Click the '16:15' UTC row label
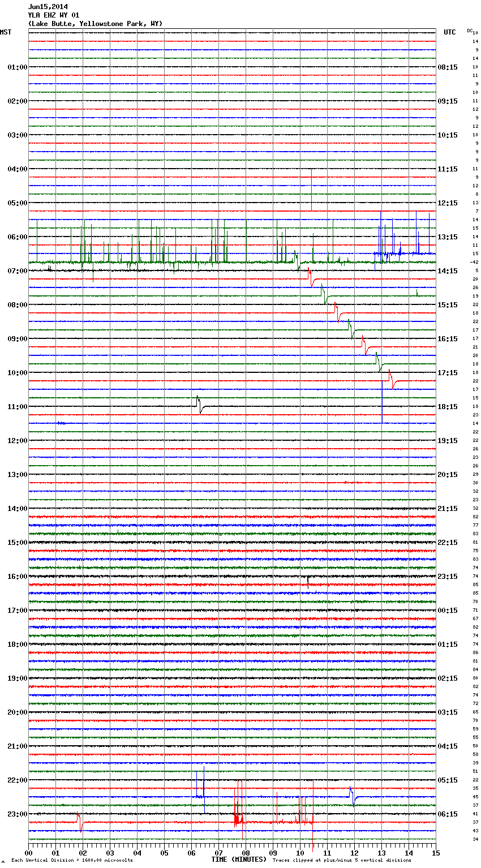 (x=448, y=339)
